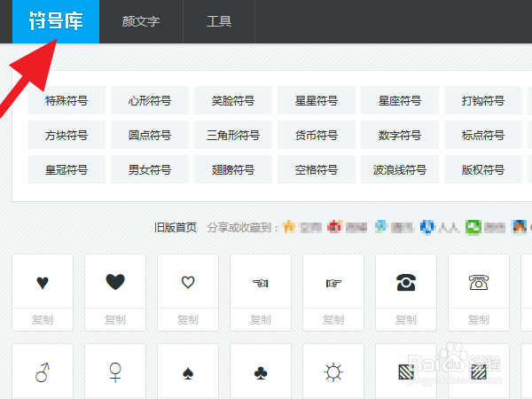The image size is (532, 399).
Task: Click the red share icon
Action: point(334,227)
